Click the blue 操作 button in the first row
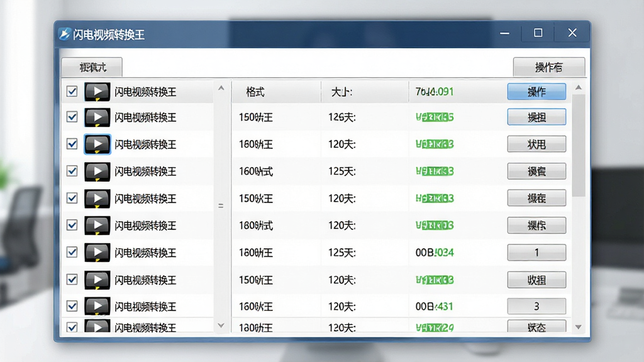Viewport: 644px width, 362px height. point(536,92)
